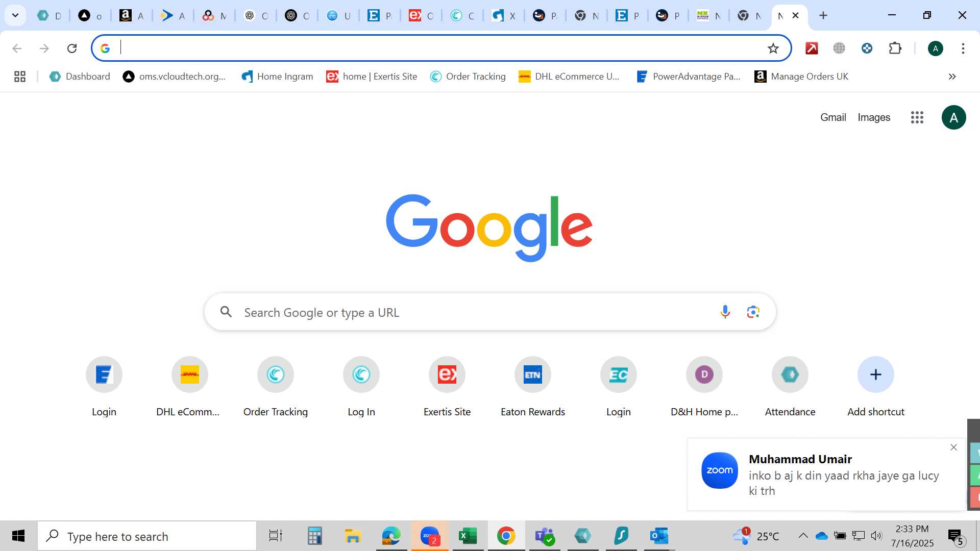
Task: Open the Dashboard bookmark
Action: 80,77
